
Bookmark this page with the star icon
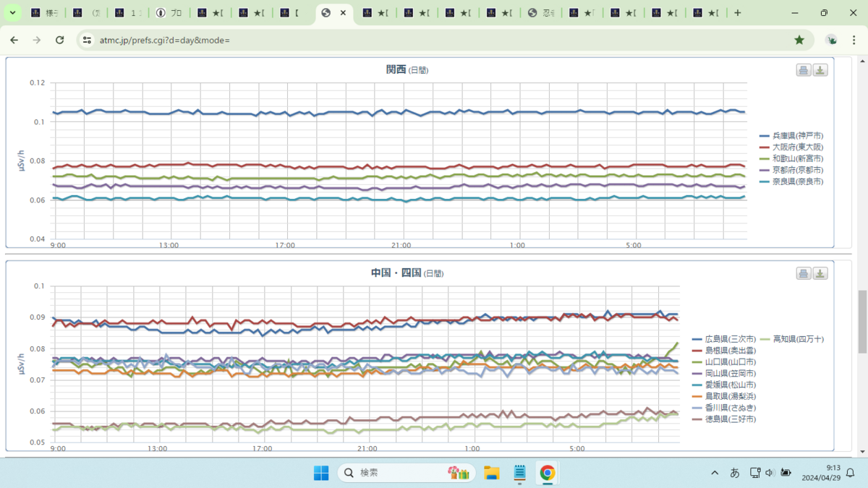tap(799, 40)
